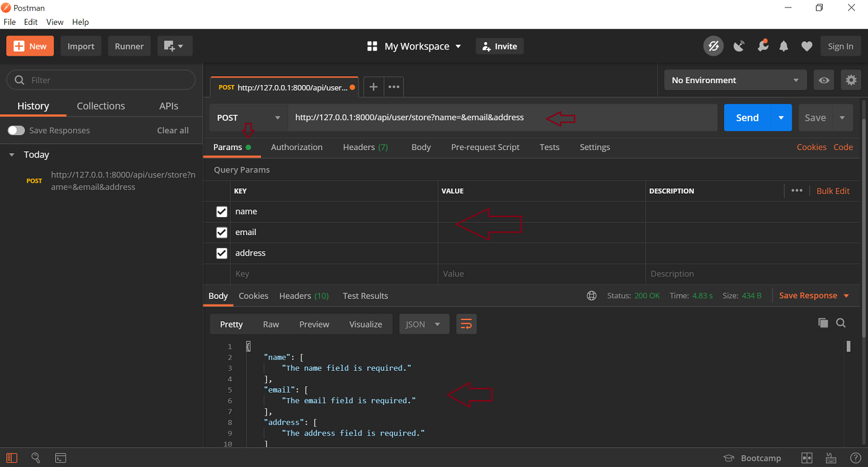
Task: Toggle the Save Responses switch
Action: coord(16,130)
